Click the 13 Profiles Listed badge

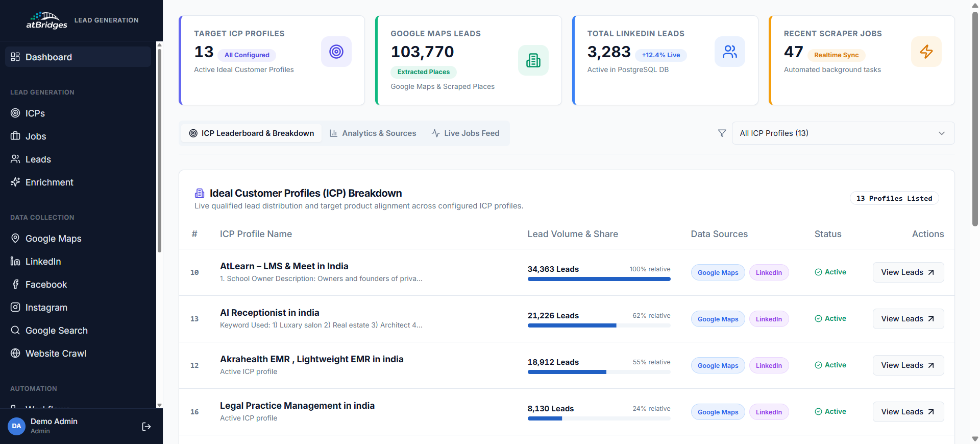pyautogui.click(x=894, y=198)
